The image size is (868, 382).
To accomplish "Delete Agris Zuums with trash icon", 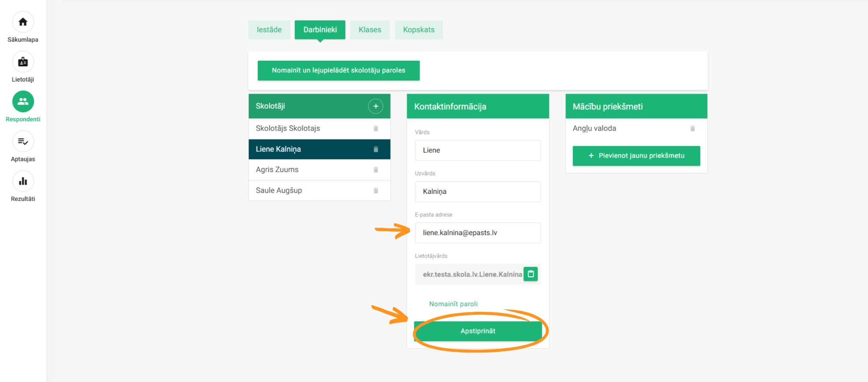I will (x=376, y=170).
